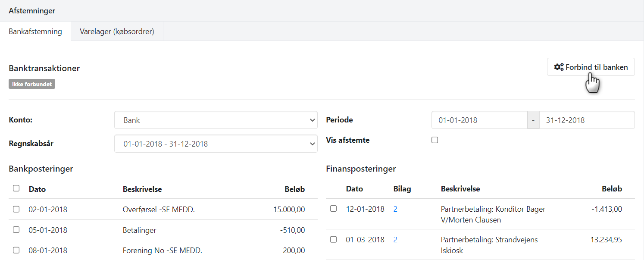Click the Periode start date field
Screen dimensions: 644x260
479,120
